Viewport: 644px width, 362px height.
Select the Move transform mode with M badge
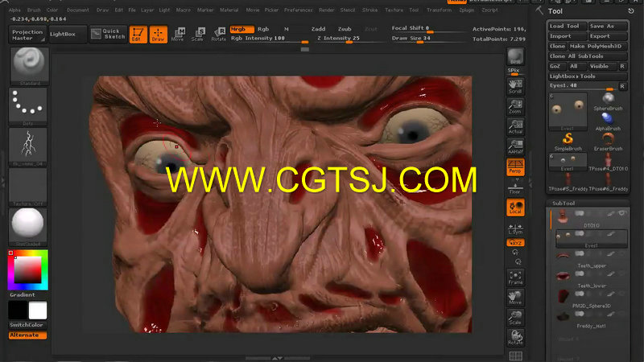pyautogui.click(x=178, y=35)
